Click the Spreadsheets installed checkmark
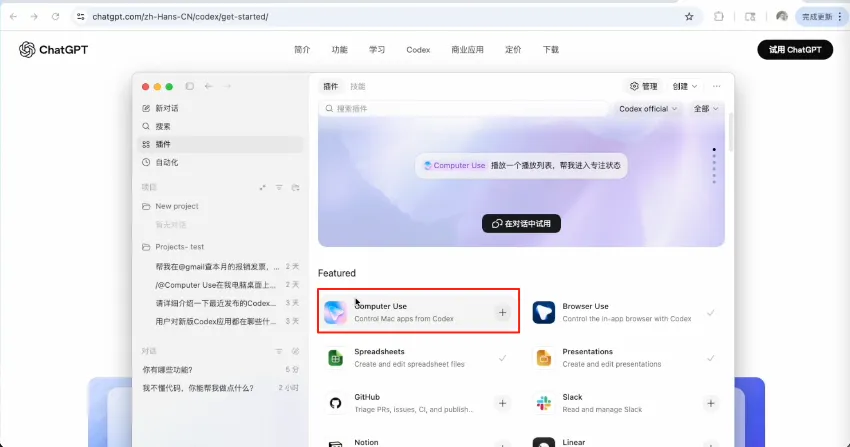 click(503, 358)
